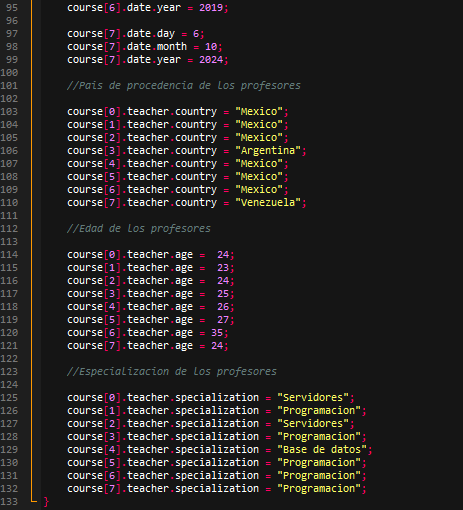This screenshot has width=463, height=510.
Task: Click line number 101 in the gutter
Action: [9, 86]
